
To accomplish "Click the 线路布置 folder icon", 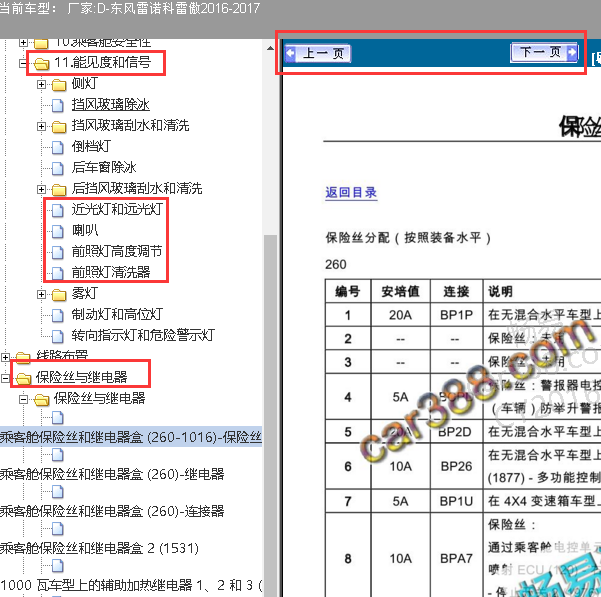I will pos(23,358).
